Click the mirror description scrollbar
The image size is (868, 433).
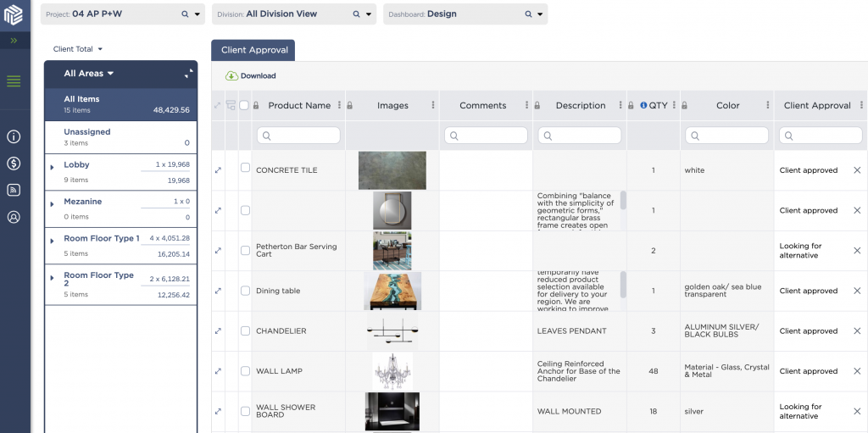tap(623, 200)
